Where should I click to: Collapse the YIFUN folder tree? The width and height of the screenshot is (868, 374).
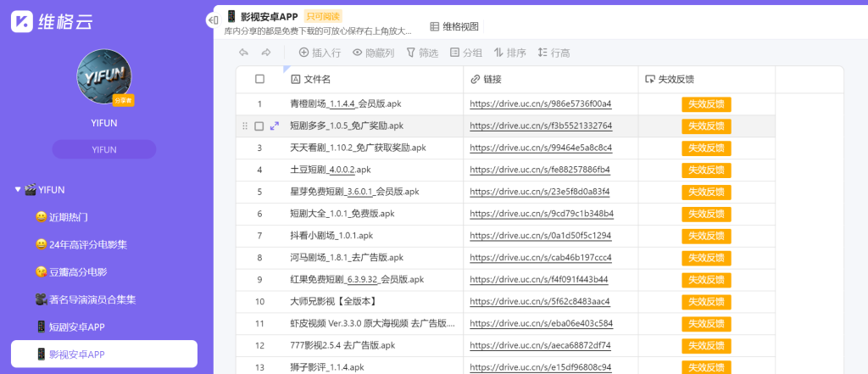click(18, 190)
